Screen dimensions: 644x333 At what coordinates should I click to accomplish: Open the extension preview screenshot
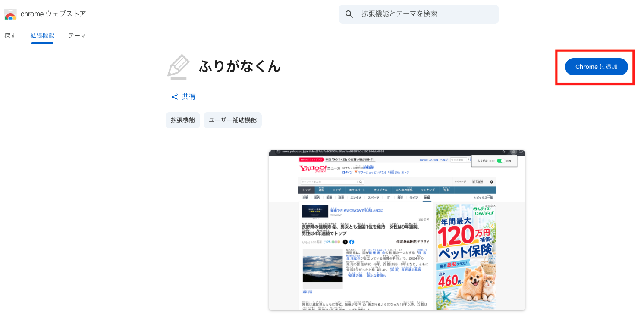pos(397,230)
